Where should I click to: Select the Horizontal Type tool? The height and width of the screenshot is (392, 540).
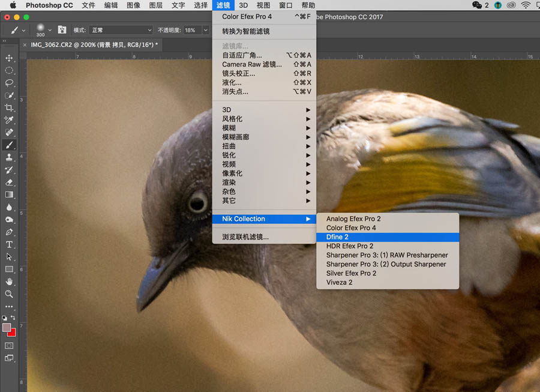pyautogui.click(x=9, y=244)
